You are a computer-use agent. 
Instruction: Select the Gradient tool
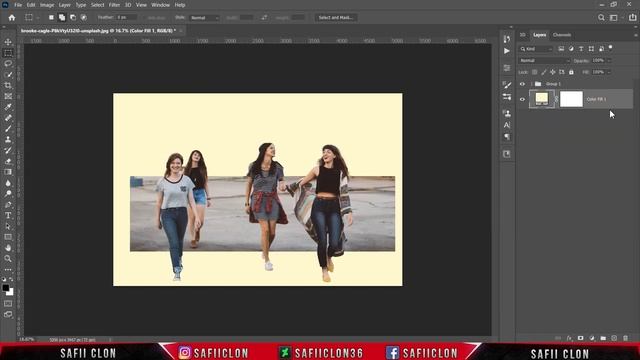pyautogui.click(x=8, y=172)
